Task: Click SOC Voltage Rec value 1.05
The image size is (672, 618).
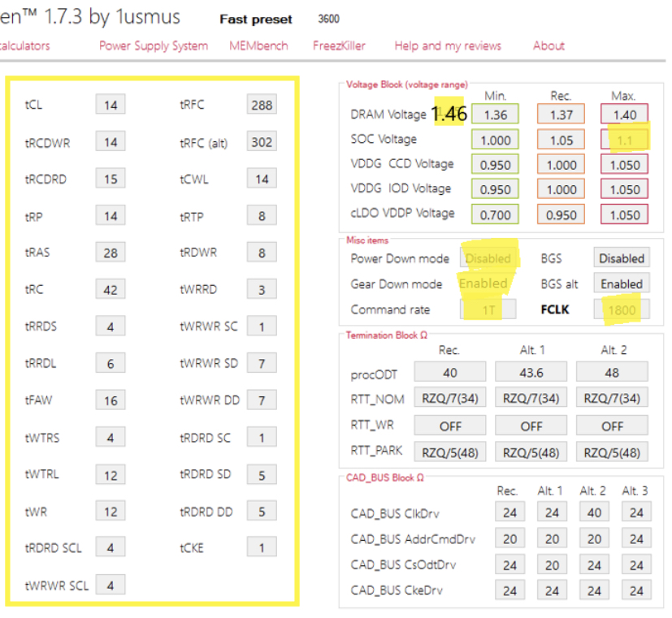Action: point(561,140)
